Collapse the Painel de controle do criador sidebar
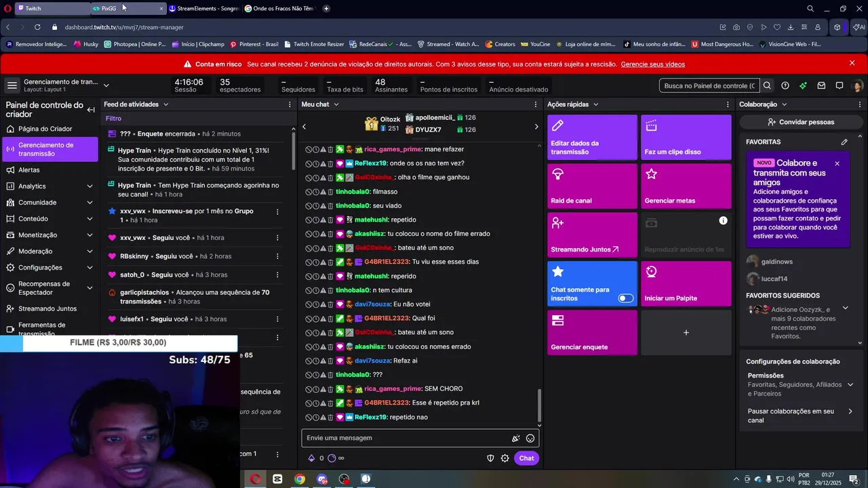The height and width of the screenshot is (488, 868). pyautogui.click(x=91, y=109)
